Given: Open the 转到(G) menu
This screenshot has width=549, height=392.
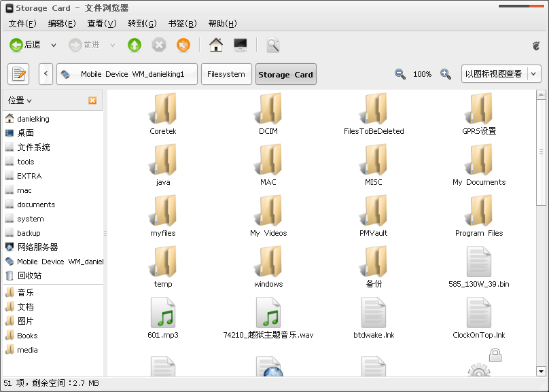Looking at the screenshot, I should tap(142, 24).
